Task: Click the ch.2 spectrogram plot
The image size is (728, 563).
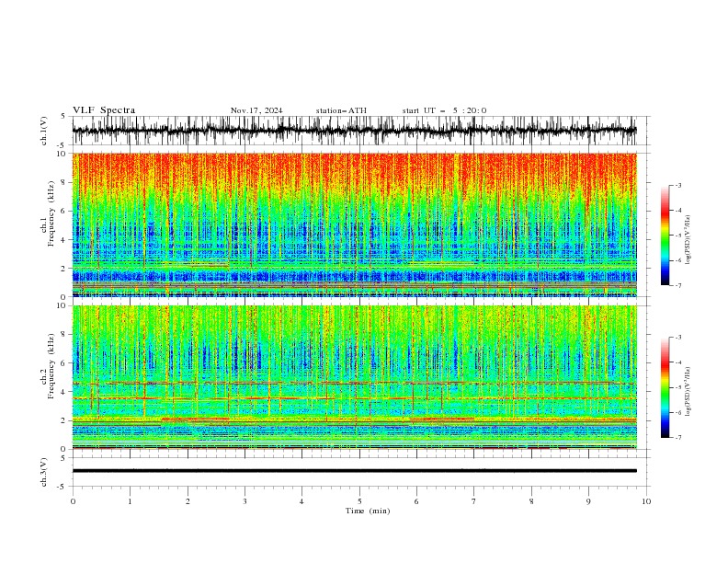Action: tap(355, 377)
